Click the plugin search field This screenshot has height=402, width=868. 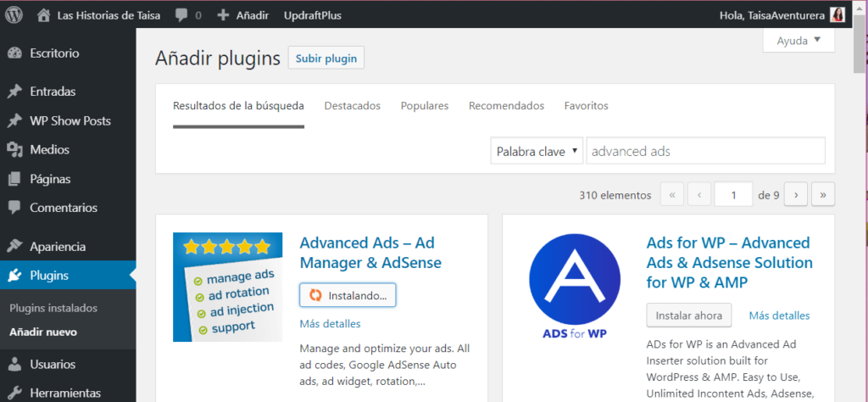[706, 151]
